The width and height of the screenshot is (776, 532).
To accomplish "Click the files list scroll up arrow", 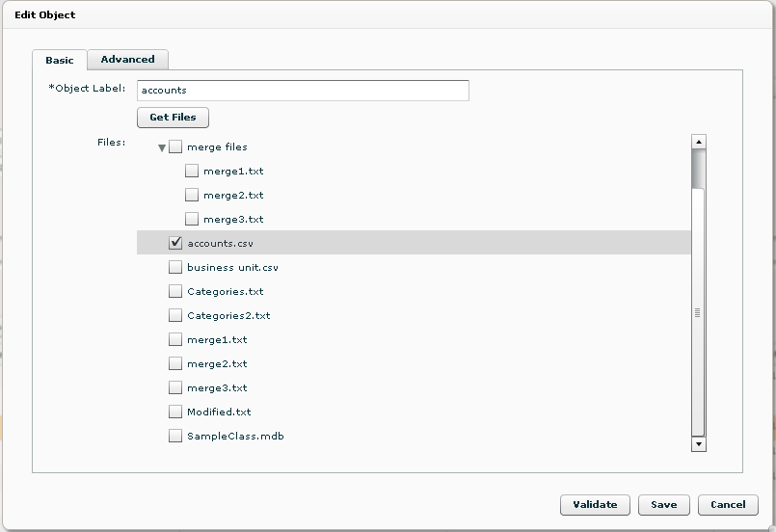I will click(x=698, y=142).
